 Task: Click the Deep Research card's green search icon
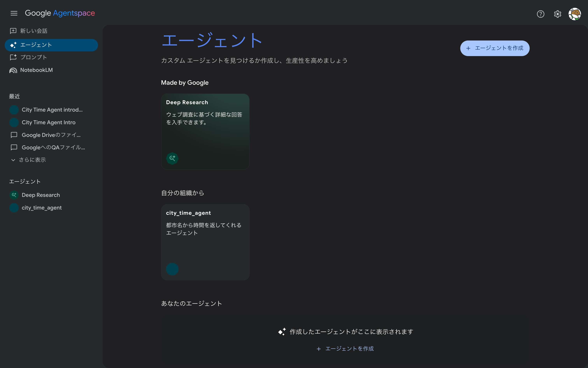click(172, 158)
